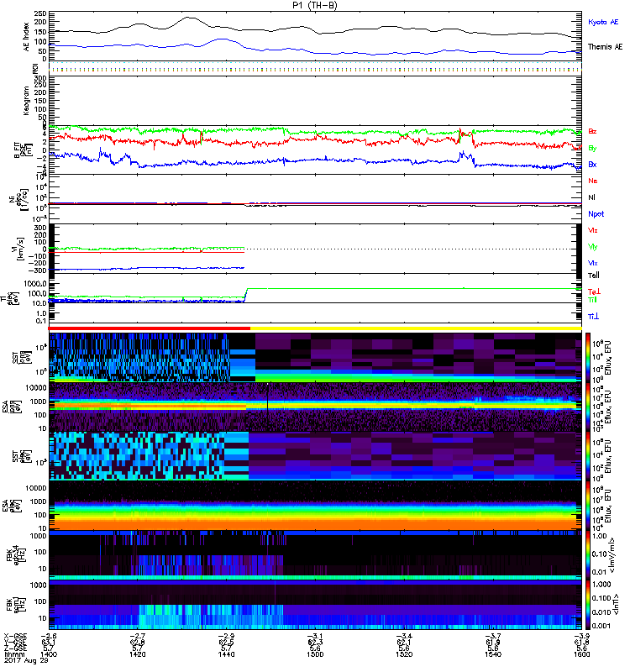Select the black Ni legend label
The image size is (630, 672).
click(591, 197)
